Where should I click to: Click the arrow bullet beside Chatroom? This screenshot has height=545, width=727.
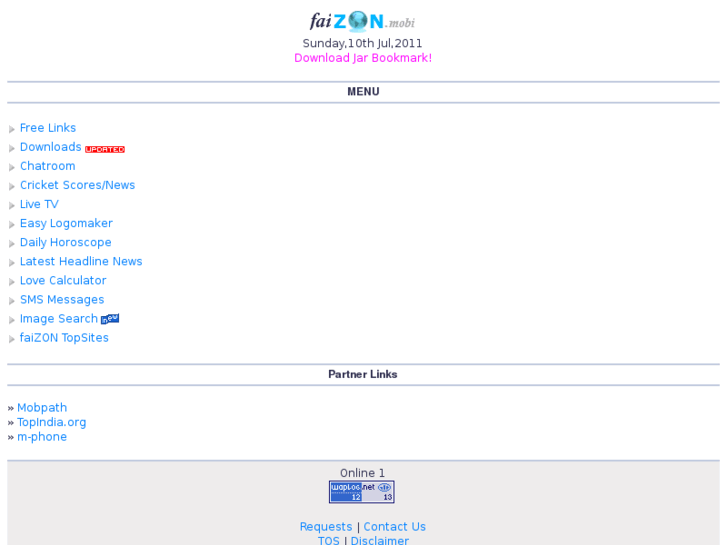pos(12,167)
